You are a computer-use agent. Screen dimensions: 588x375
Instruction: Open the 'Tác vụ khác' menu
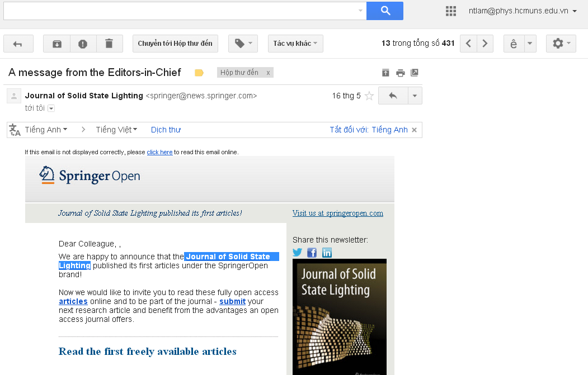295,44
